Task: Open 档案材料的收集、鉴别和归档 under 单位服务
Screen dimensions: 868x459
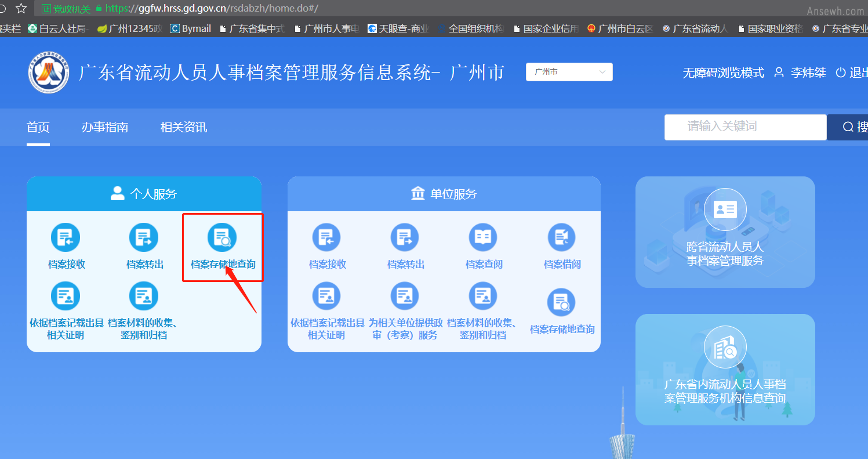Action: 483,311
